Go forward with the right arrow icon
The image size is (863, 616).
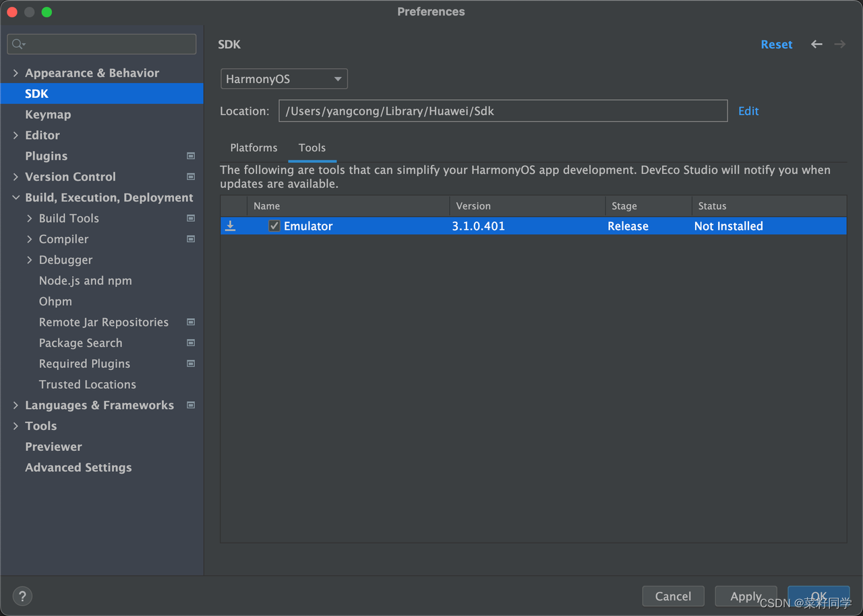pos(839,44)
